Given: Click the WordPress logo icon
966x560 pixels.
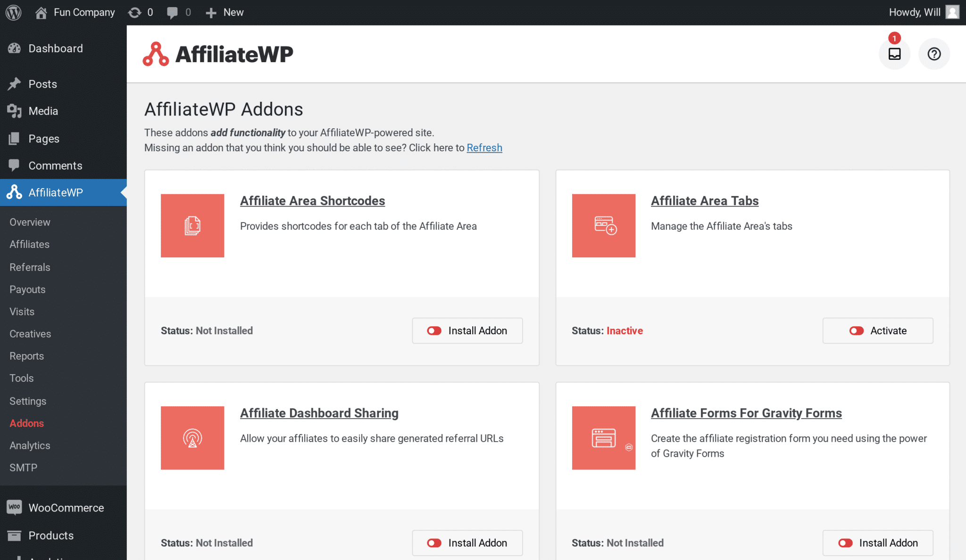Looking at the screenshot, I should pos(14,12).
